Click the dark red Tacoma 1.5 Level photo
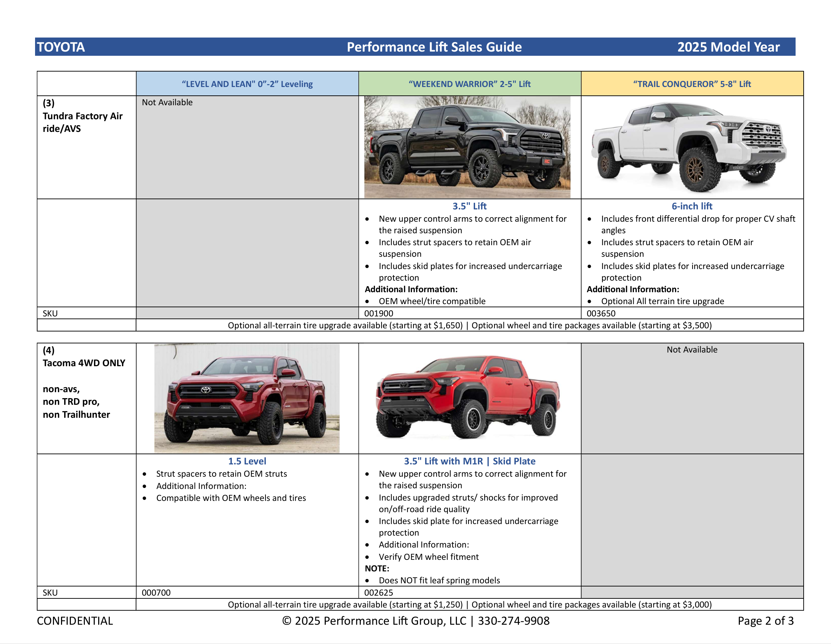Screen dimensions: 831x644 coord(246,398)
